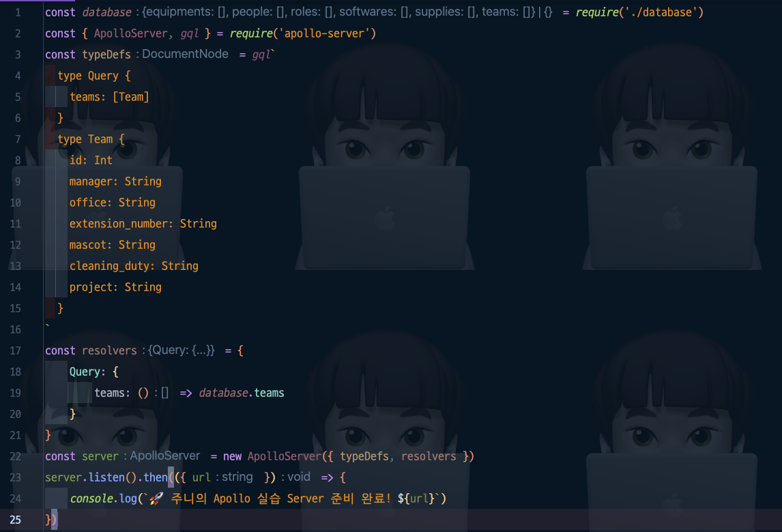Image resolution: width=782 pixels, height=532 pixels.
Task: Click line number 16 in the gutter
Action: click(x=16, y=329)
